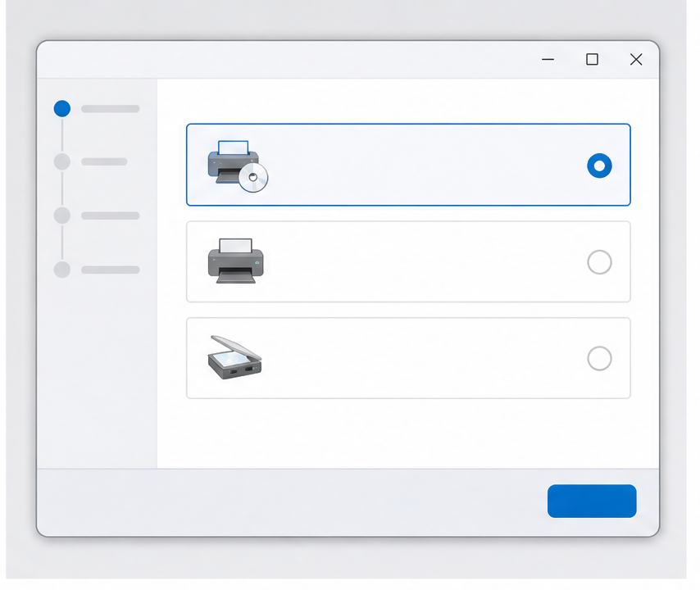Choose the highlighted printer-with-disc option card

(408, 165)
